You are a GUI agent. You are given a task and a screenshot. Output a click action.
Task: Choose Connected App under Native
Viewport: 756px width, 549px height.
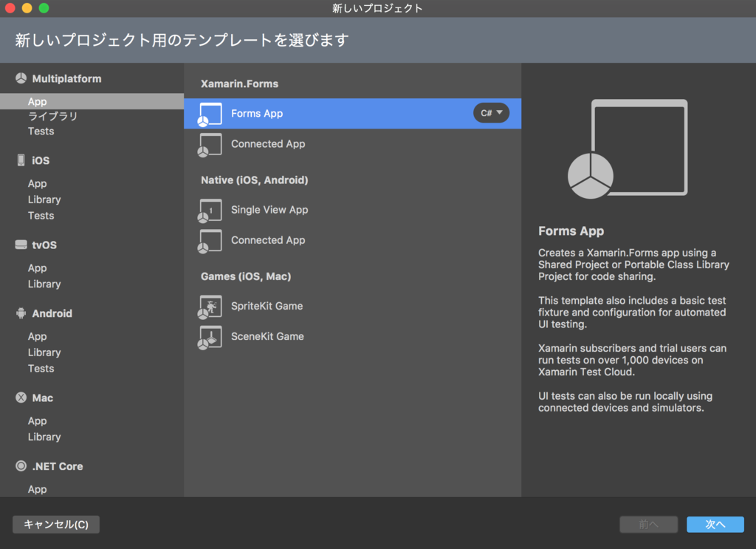coord(352,240)
